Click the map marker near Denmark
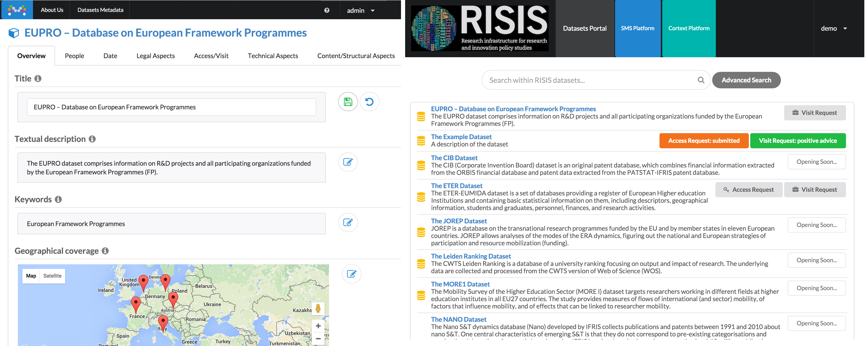Viewport: 868px width, 346px height. (x=165, y=283)
